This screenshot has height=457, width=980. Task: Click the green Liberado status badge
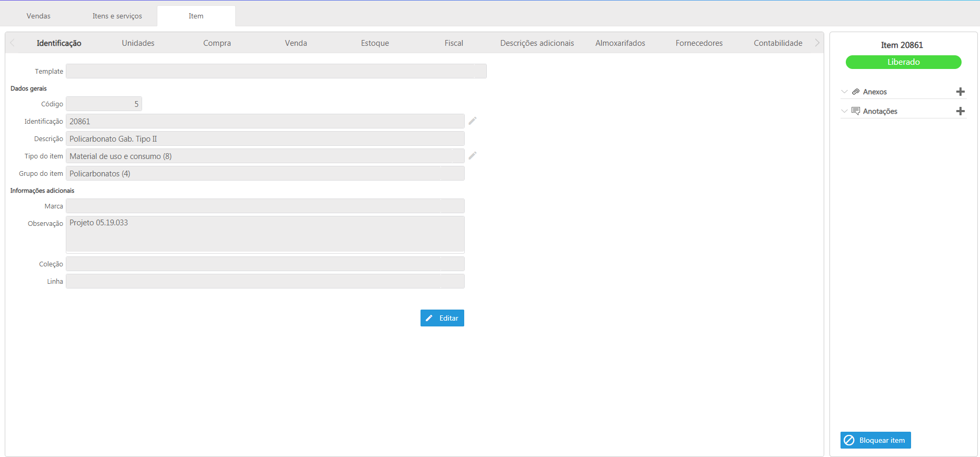coord(904,62)
